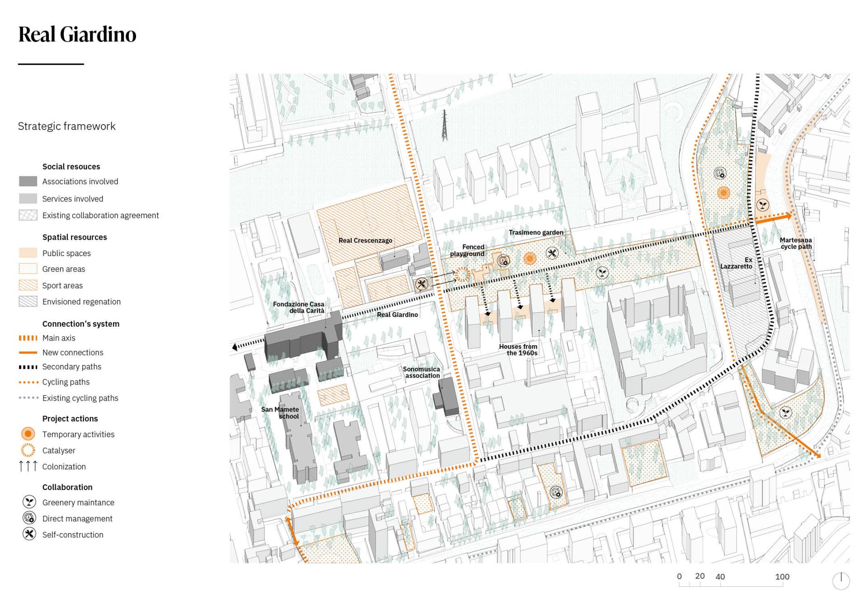Click the Direct management legend icon
868x613 pixels.
(x=29, y=518)
